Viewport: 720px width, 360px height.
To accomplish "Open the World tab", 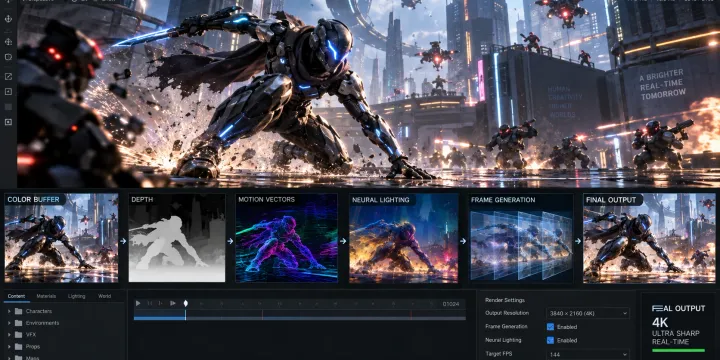I will (105, 297).
